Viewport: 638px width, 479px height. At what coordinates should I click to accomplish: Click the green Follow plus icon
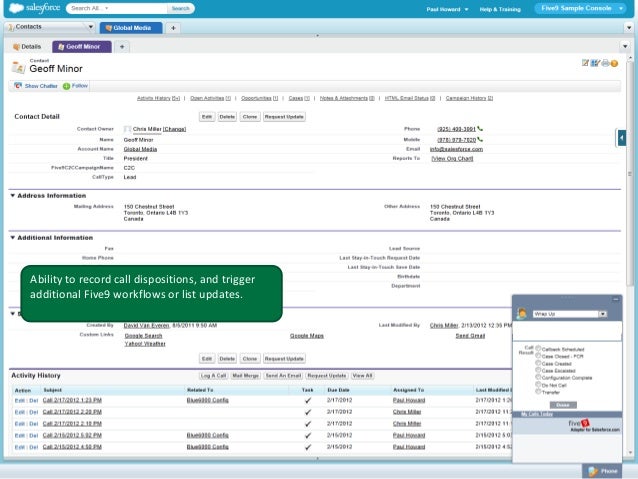tap(66, 86)
